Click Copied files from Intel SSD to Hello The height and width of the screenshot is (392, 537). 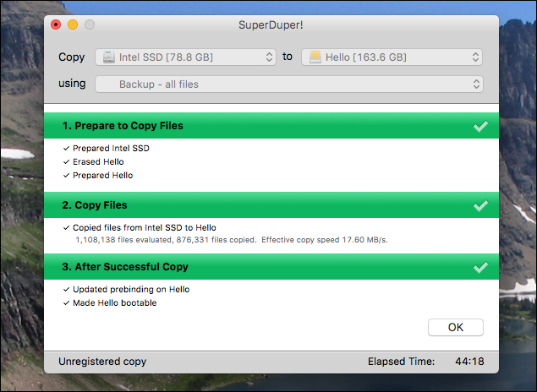pyautogui.click(x=140, y=227)
